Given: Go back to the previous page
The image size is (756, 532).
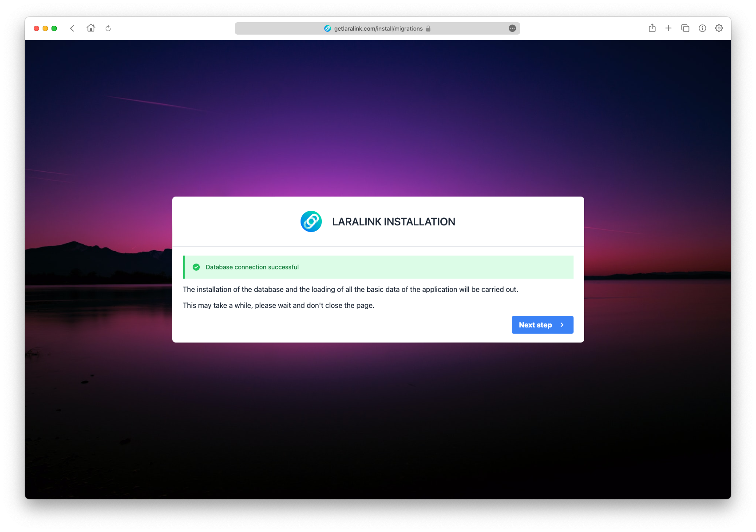Looking at the screenshot, I should click(x=72, y=28).
